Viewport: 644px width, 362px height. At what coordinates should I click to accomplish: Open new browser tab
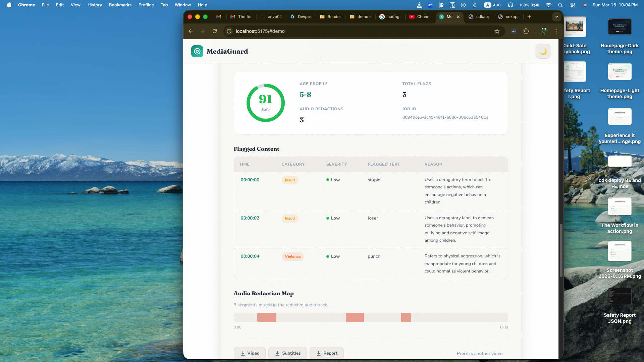tap(529, 17)
